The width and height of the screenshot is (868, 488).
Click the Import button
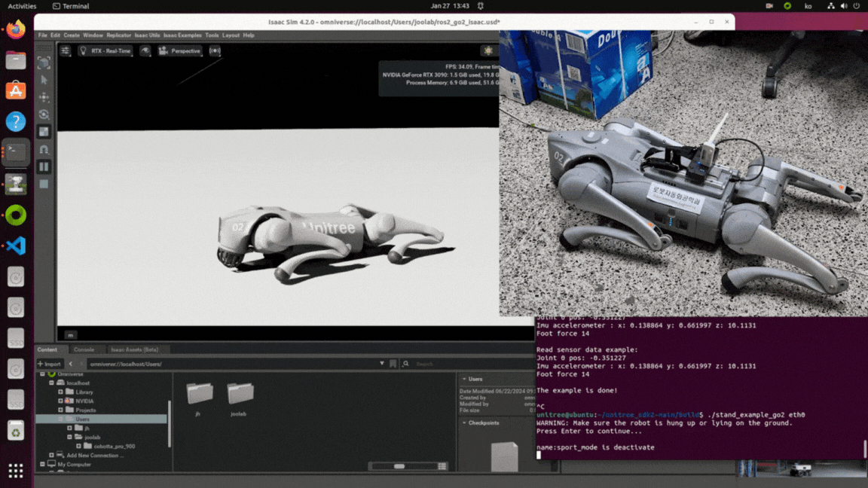[x=50, y=364]
